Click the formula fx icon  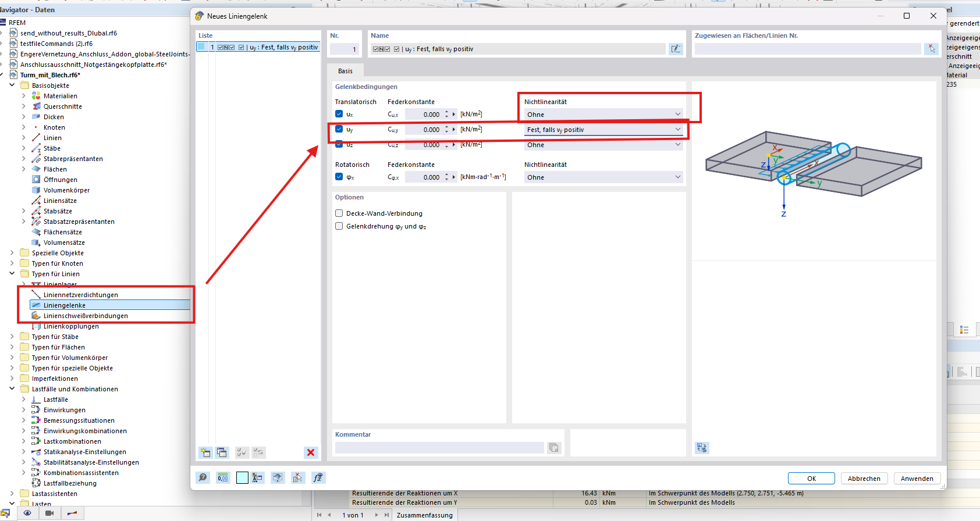point(318,478)
